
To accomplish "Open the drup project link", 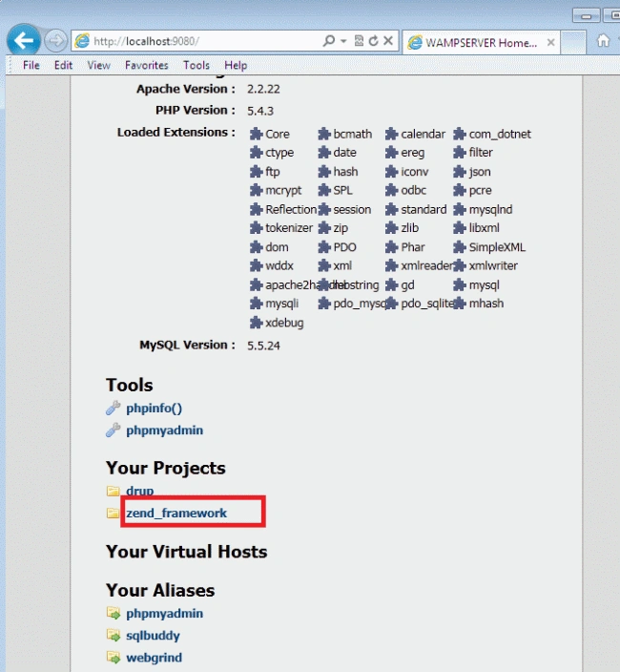I will click(139, 491).
